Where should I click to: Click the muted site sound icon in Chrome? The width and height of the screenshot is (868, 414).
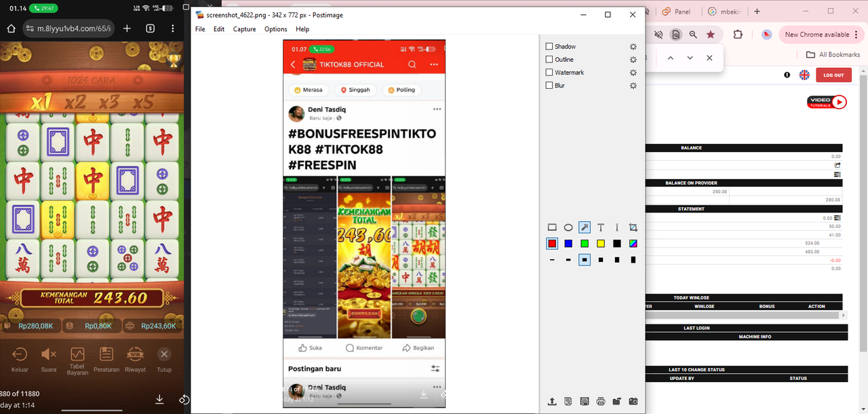point(658,35)
